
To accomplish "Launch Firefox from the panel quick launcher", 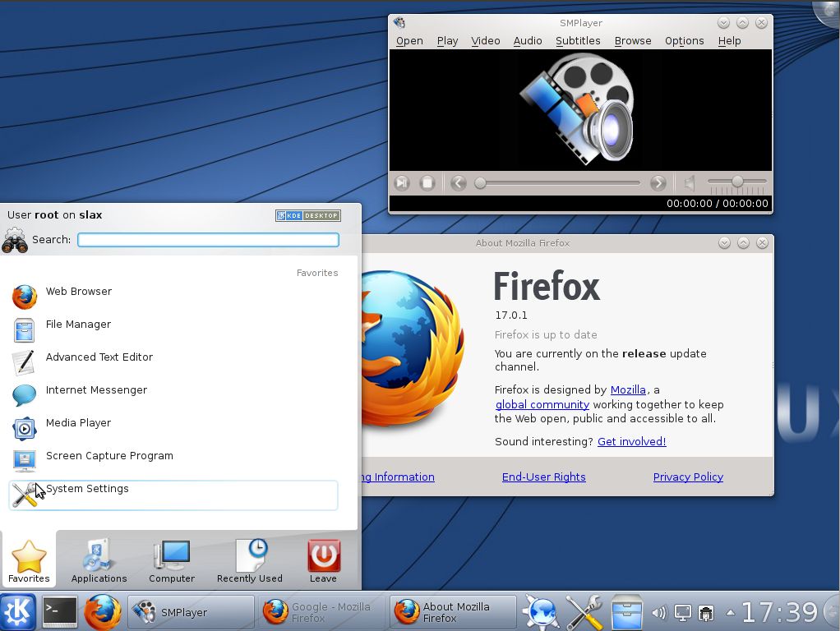I will (x=102, y=612).
